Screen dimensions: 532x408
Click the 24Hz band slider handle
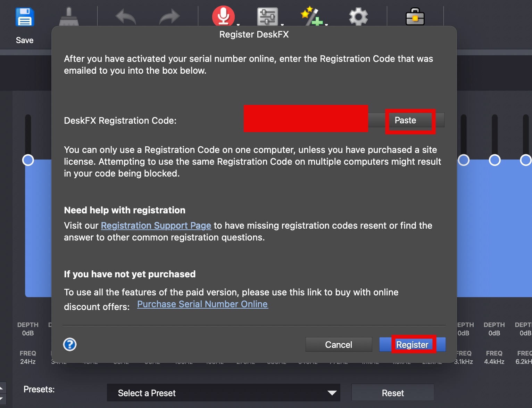point(28,160)
